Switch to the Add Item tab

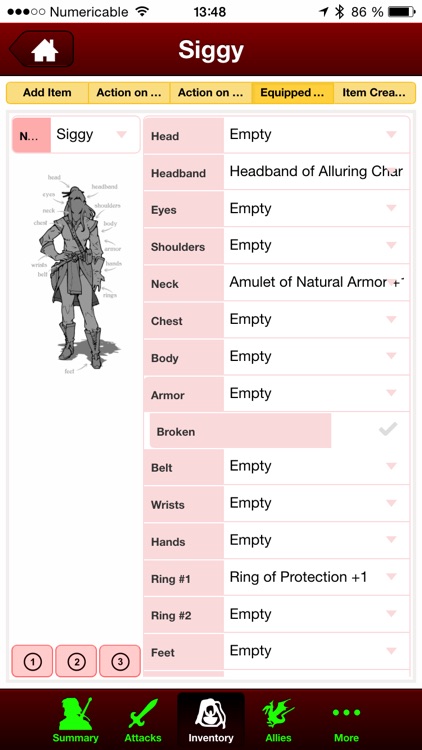(47, 93)
